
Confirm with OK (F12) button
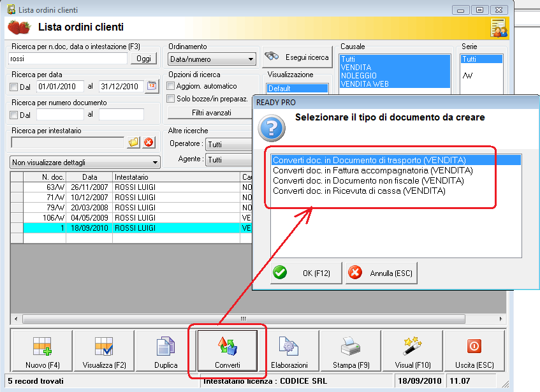306,273
